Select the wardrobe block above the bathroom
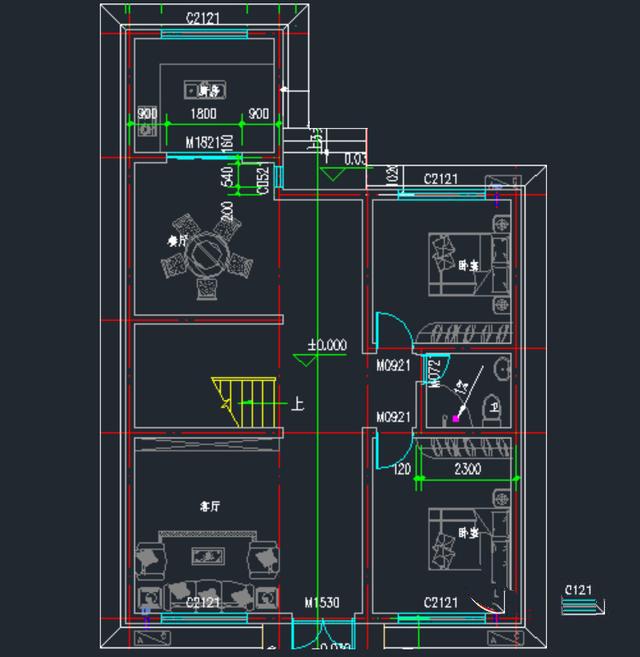Viewport: 640px width, 657px height. click(x=465, y=334)
